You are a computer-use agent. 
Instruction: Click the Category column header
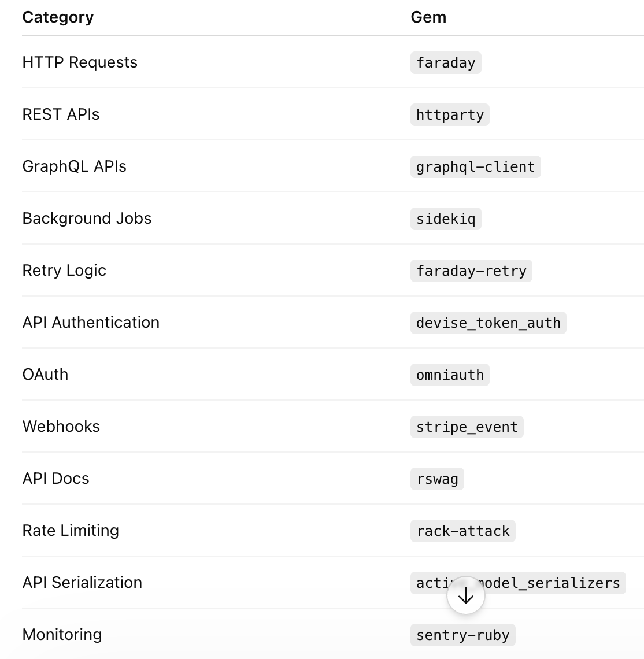[x=58, y=17]
